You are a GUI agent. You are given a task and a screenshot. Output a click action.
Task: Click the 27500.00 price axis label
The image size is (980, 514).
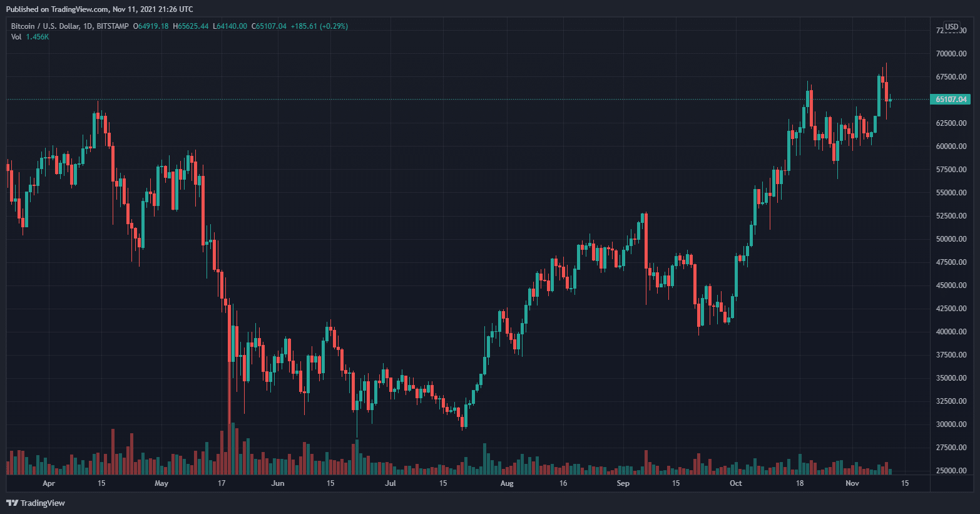tap(951, 448)
